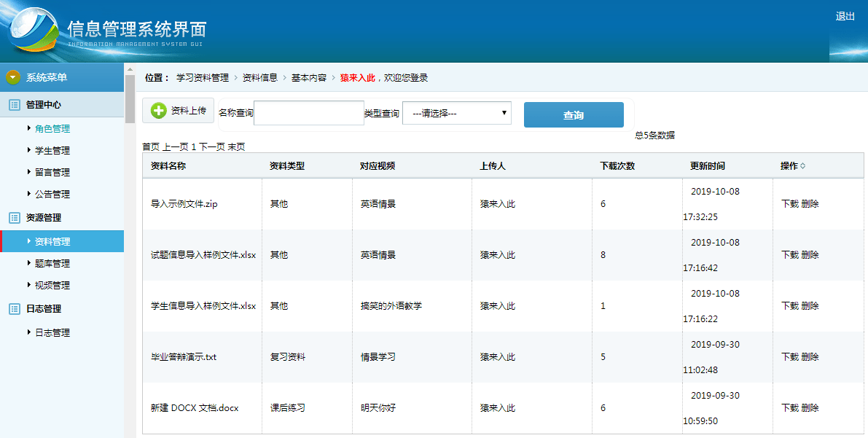The image size is (868, 438).
Task: Download 学生信息导入样例文件.xlsx
Action: pos(790,305)
